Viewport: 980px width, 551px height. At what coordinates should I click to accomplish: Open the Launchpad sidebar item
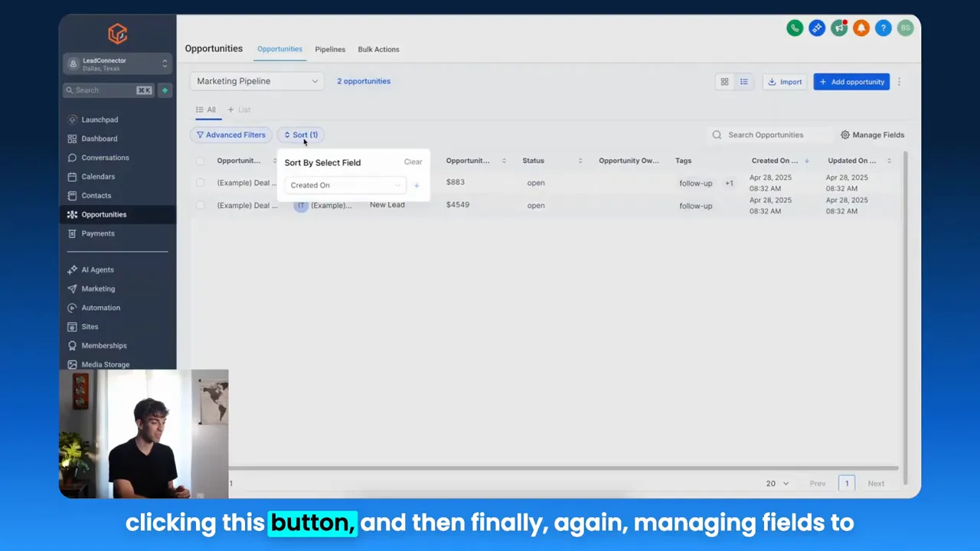click(x=100, y=119)
